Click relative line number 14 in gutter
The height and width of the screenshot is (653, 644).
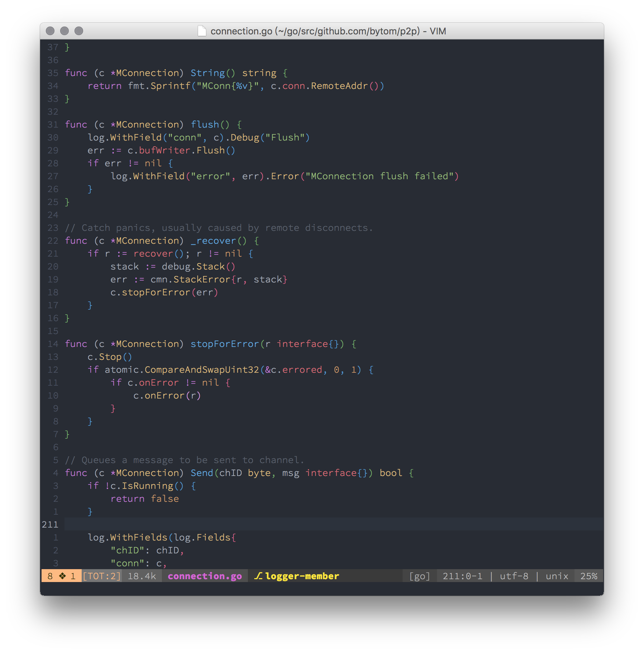53,344
